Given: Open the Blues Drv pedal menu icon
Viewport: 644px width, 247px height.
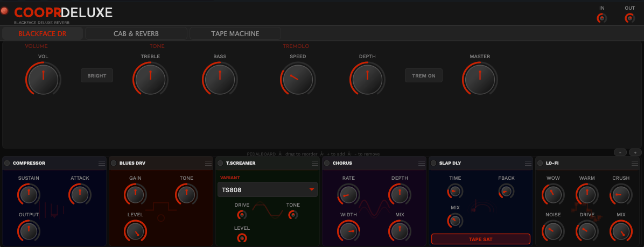Looking at the screenshot, I should 208,163.
